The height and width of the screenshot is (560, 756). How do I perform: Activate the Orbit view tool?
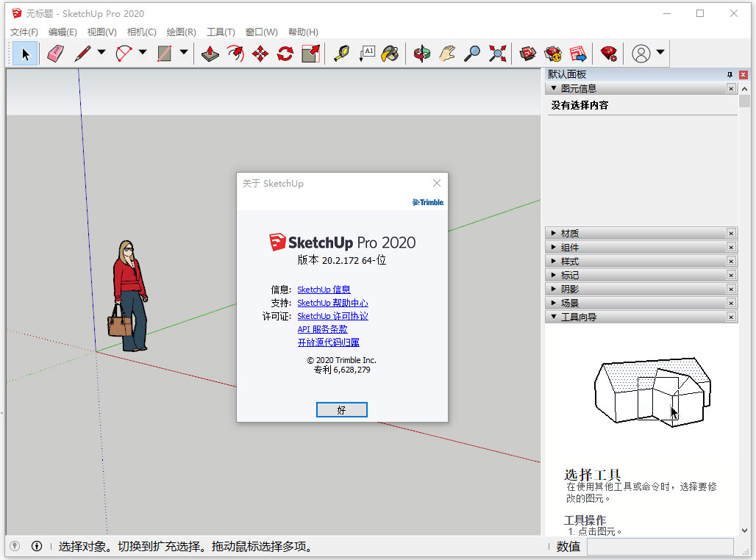click(421, 53)
